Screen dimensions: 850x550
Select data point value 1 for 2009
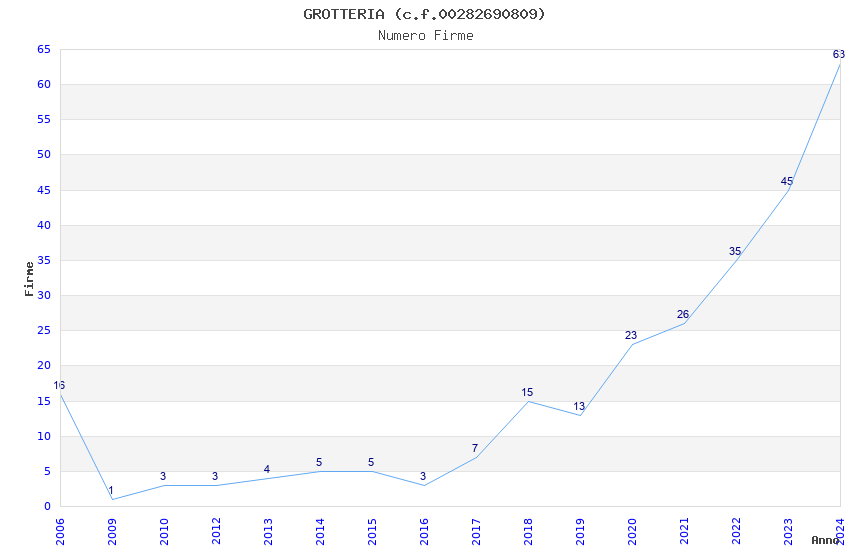(x=111, y=490)
